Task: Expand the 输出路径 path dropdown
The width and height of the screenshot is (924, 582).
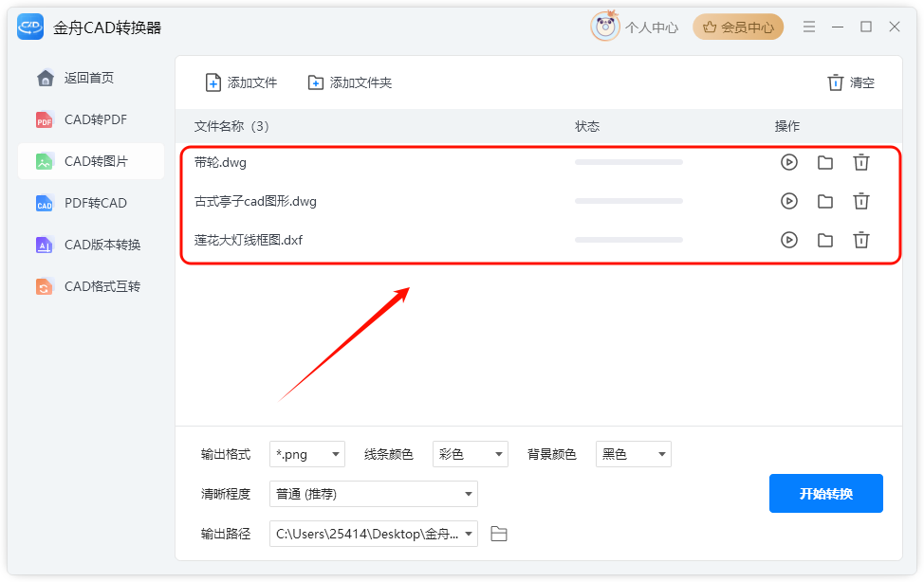Action: tap(374, 534)
